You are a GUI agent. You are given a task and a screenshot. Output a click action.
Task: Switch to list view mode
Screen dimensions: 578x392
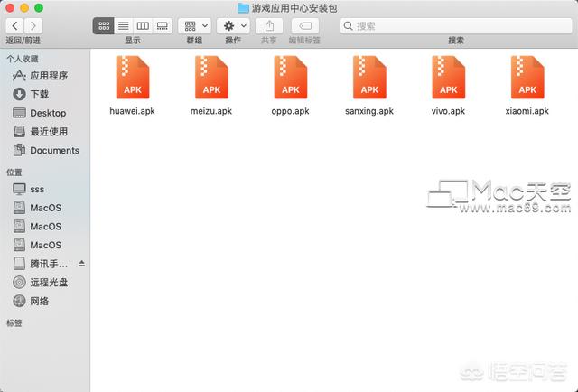click(x=124, y=26)
